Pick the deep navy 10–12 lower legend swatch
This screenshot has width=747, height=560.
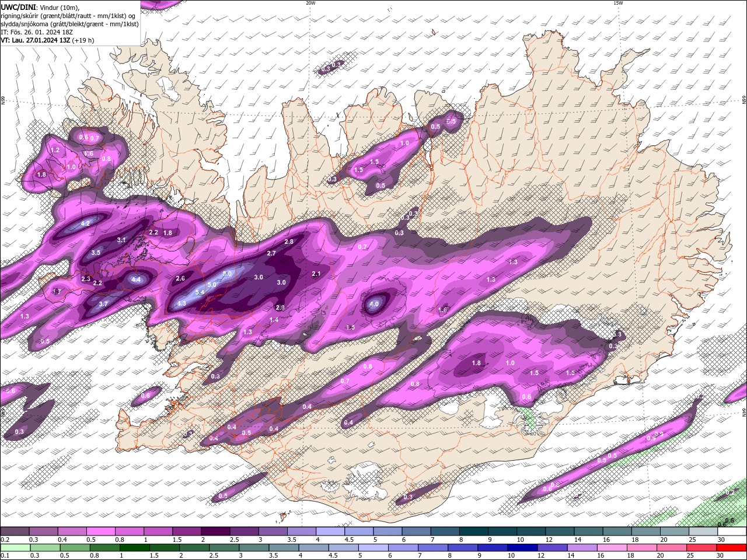pyautogui.click(x=522, y=548)
